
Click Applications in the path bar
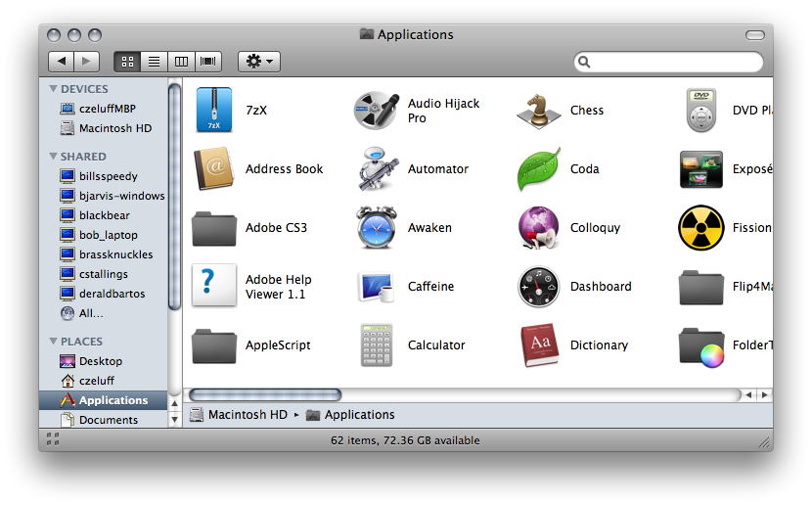pos(350,415)
